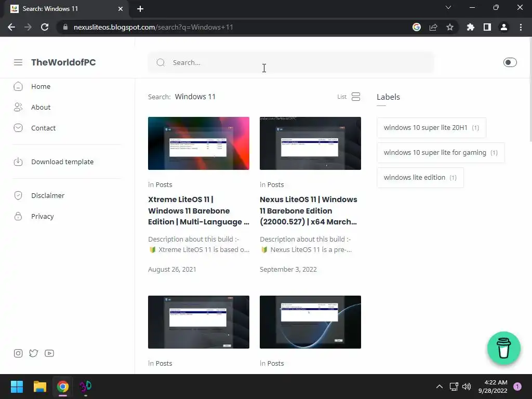The height and width of the screenshot is (399, 532).
Task: Open Chrome extensions puzzle icon
Action: coord(471,27)
